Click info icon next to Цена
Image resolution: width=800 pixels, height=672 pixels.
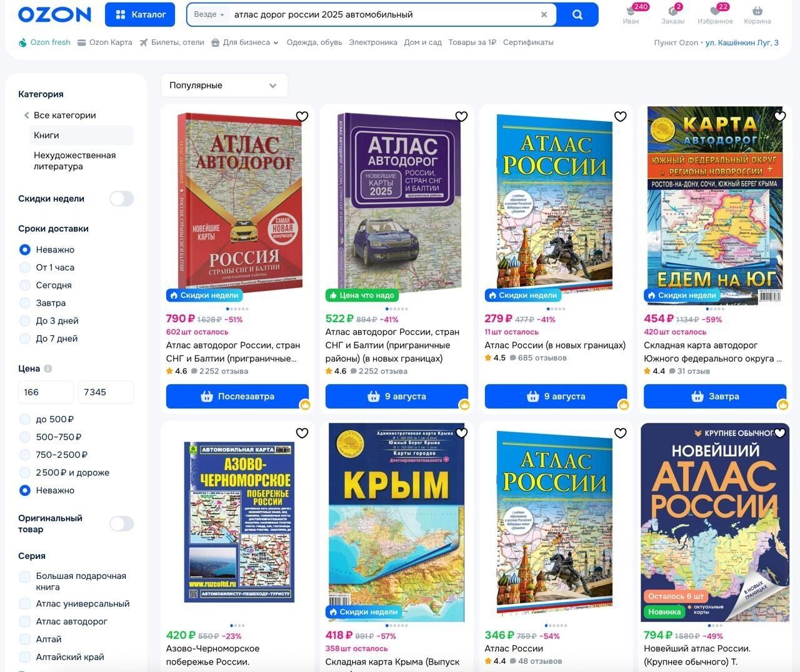48,368
